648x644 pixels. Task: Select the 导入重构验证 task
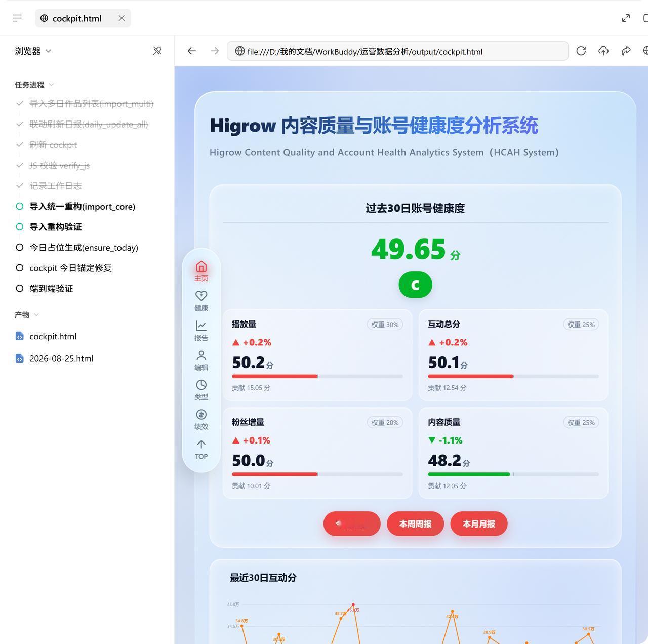coord(55,227)
